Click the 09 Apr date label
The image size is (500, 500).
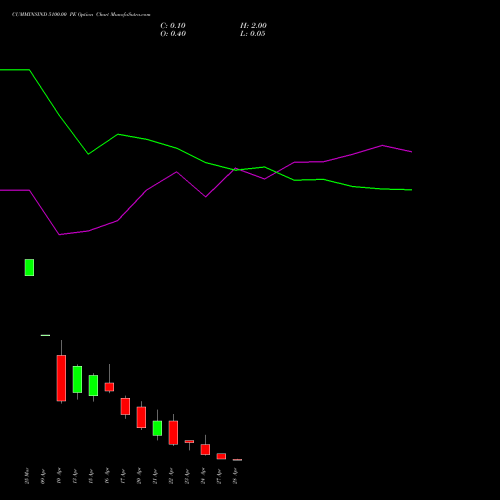coord(43,477)
